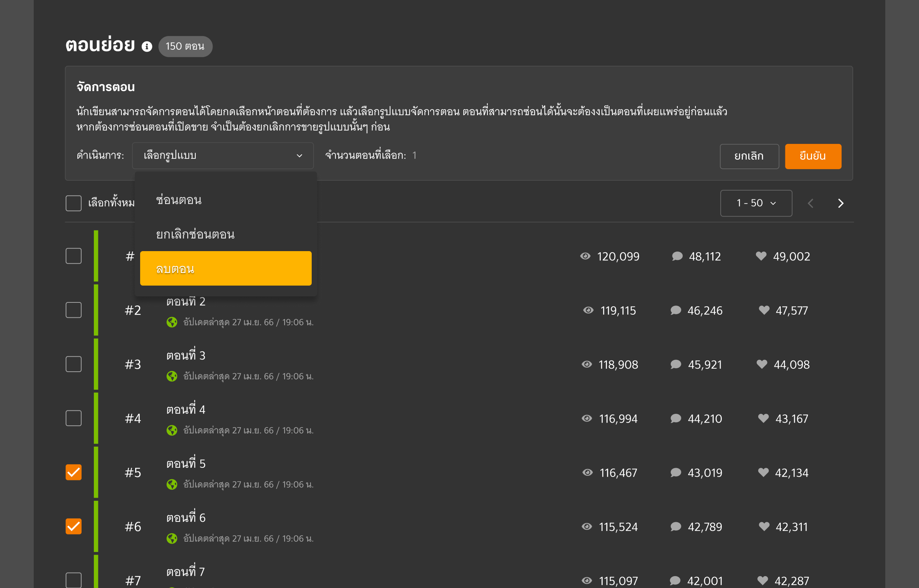The width and height of the screenshot is (919, 588).
Task: Click the จำนวนตอนที่เลือก: 1 counter
Action: pos(371,155)
